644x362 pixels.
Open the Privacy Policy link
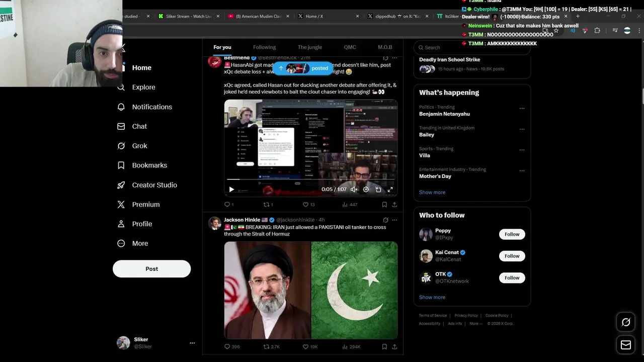(466, 316)
